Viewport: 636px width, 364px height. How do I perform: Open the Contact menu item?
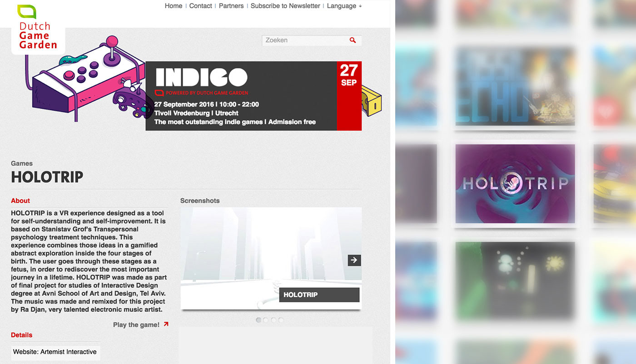point(201,6)
